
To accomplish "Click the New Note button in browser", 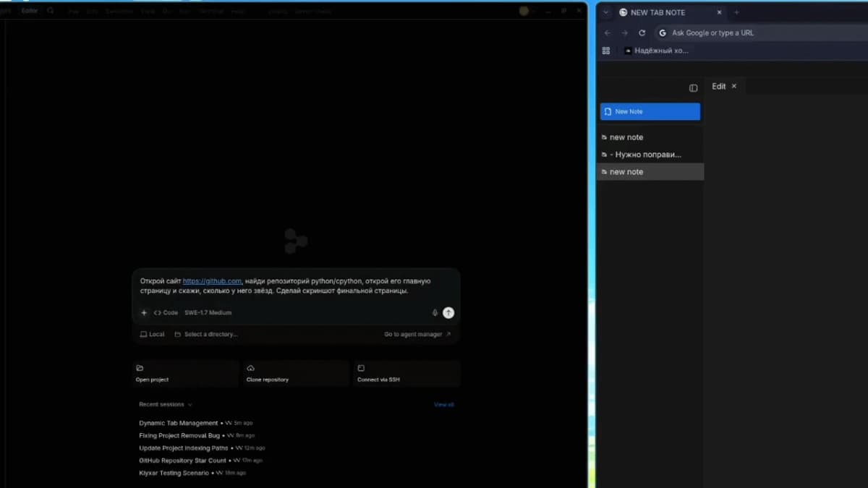I will click(650, 111).
